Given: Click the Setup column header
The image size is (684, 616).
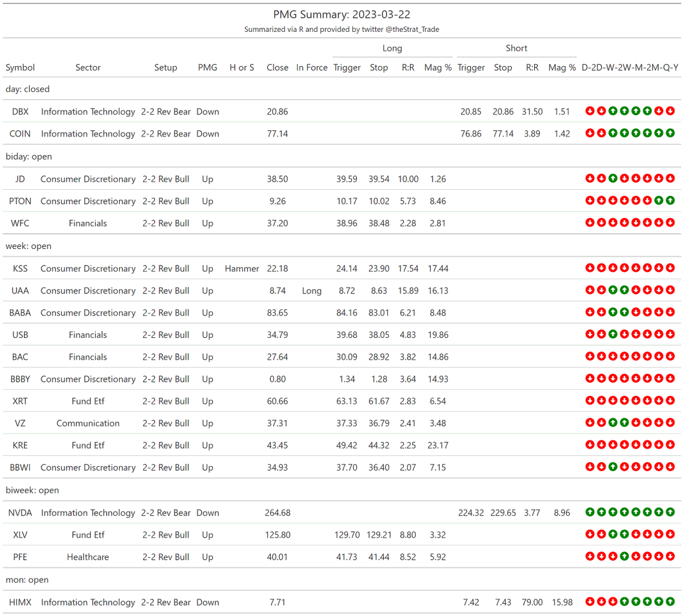Looking at the screenshot, I should click(x=166, y=67).
